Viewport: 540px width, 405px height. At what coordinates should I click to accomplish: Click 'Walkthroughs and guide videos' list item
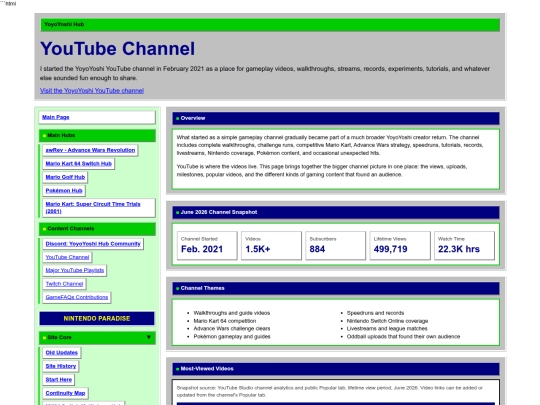(x=231, y=313)
